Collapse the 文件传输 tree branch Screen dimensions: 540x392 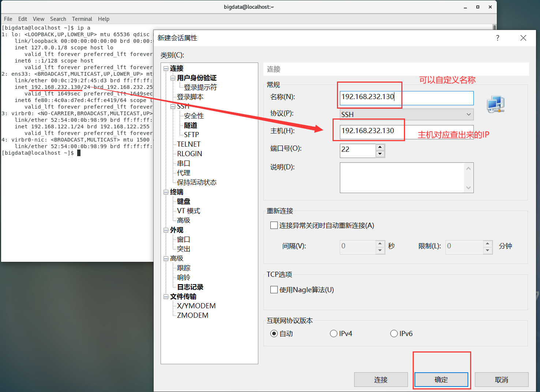[x=166, y=297]
